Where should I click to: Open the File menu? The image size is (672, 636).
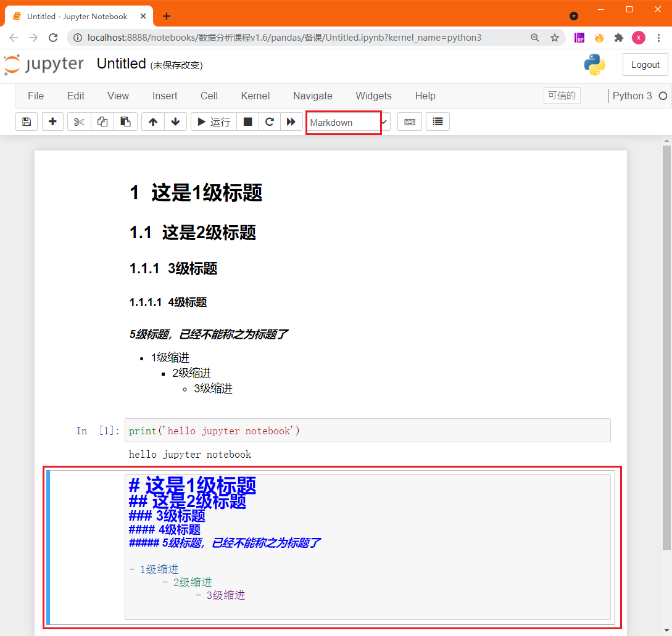pyautogui.click(x=36, y=96)
